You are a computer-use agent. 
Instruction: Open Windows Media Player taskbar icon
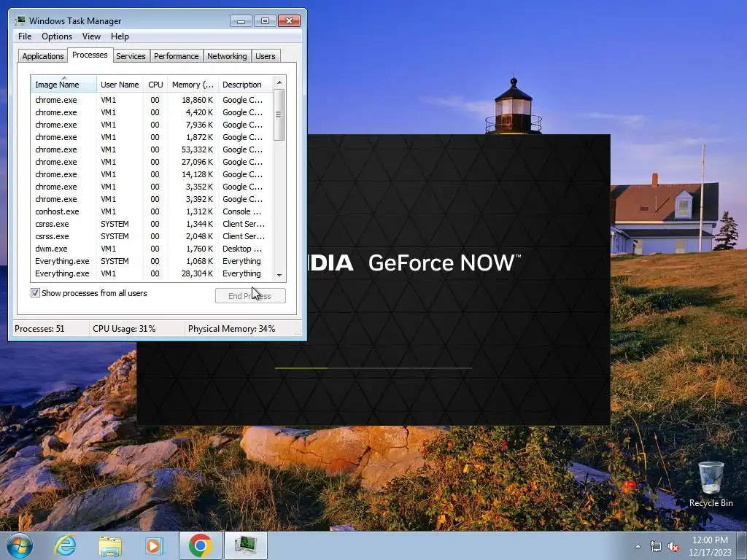[x=154, y=545]
